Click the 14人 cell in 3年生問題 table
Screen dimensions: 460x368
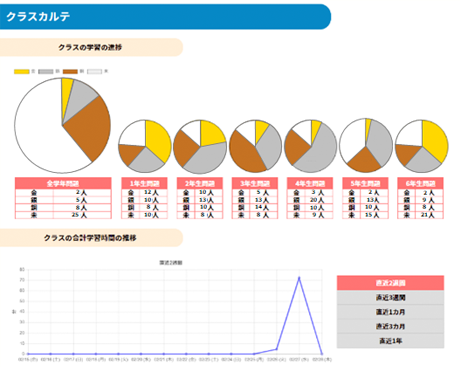pos(264,207)
